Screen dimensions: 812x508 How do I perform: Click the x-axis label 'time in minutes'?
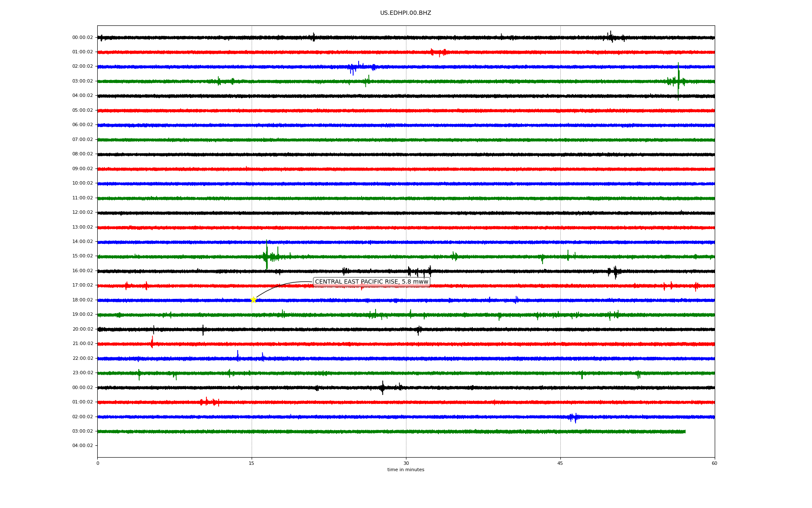(x=406, y=470)
